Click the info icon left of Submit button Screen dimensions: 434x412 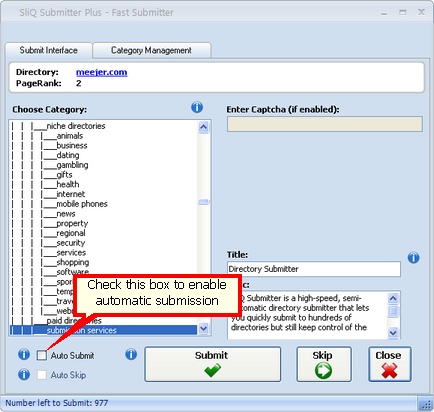[131, 354]
